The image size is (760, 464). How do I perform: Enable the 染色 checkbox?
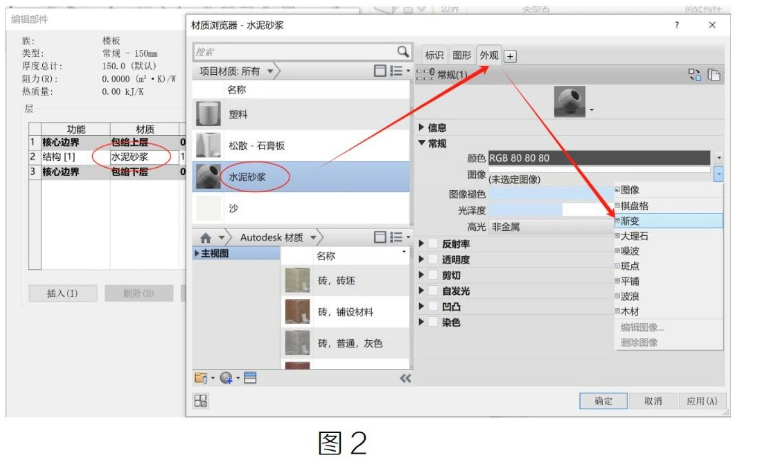(433, 322)
